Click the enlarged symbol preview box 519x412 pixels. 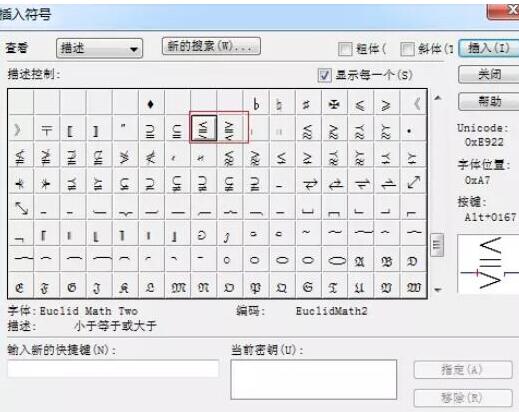[488, 264]
